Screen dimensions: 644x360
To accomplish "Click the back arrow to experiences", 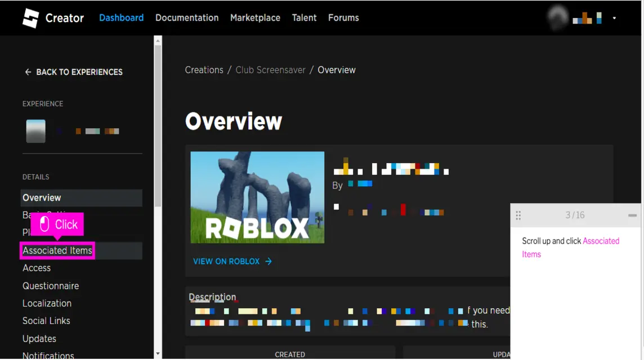I will (x=28, y=72).
